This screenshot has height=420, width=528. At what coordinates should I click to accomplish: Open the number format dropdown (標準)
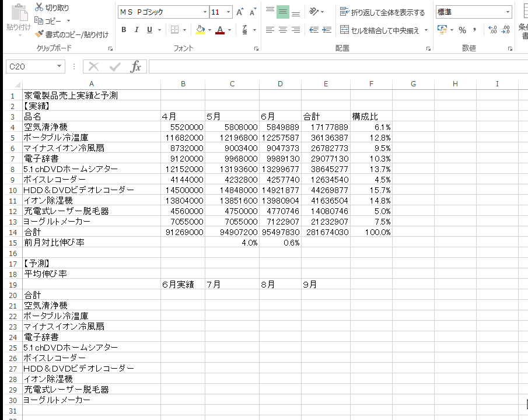[x=508, y=12]
